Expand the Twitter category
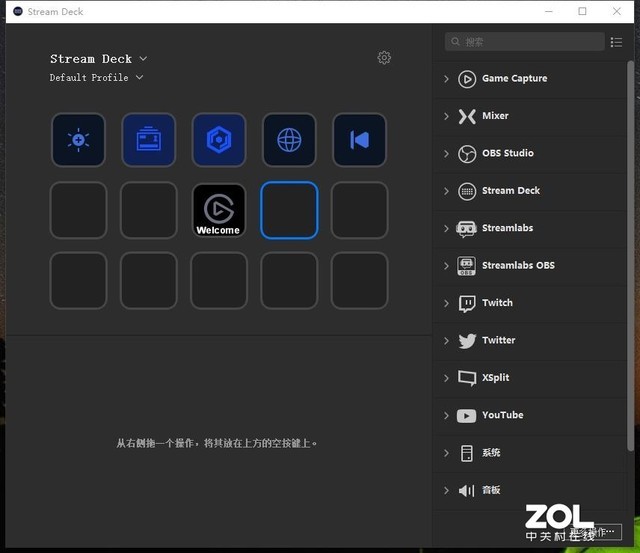Screen dimensions: 640x553 [446, 341]
